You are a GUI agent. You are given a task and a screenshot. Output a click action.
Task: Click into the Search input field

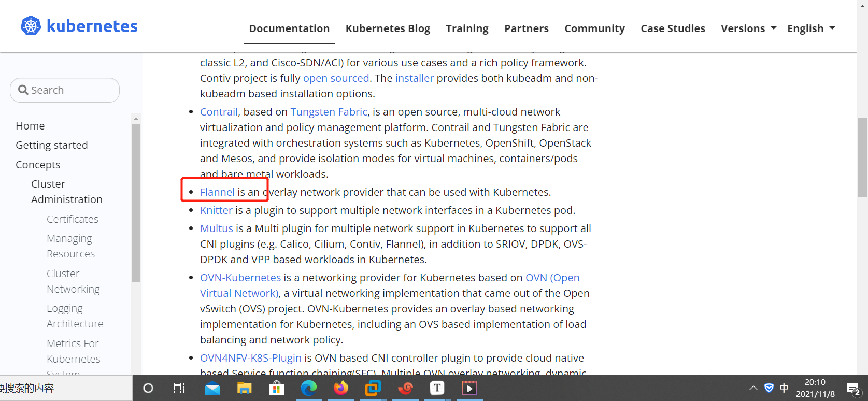click(x=65, y=90)
